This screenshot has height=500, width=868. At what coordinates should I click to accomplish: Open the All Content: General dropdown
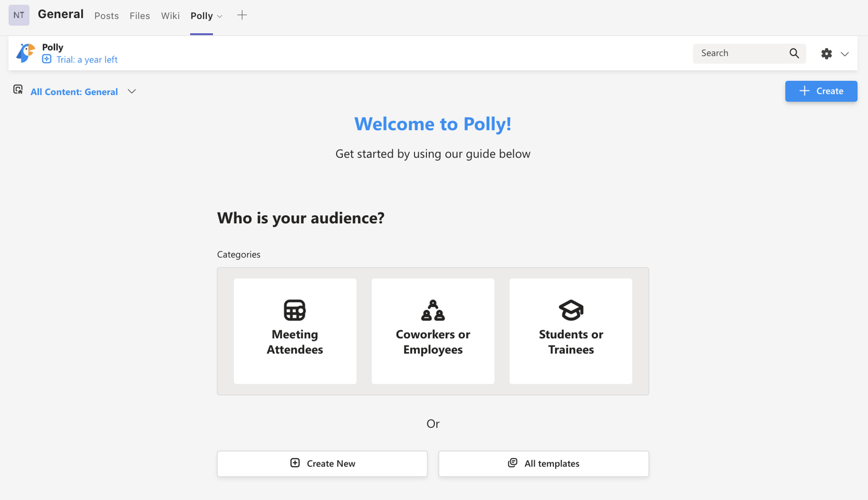click(132, 91)
